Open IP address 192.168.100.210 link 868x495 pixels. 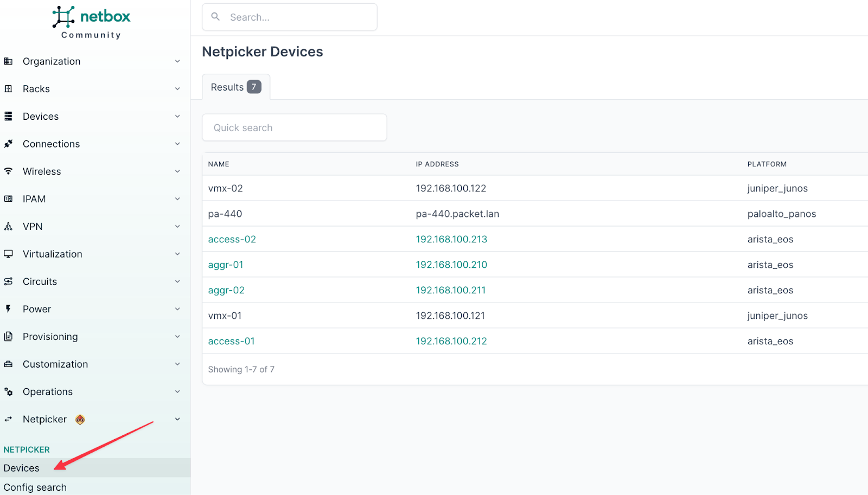click(x=451, y=265)
